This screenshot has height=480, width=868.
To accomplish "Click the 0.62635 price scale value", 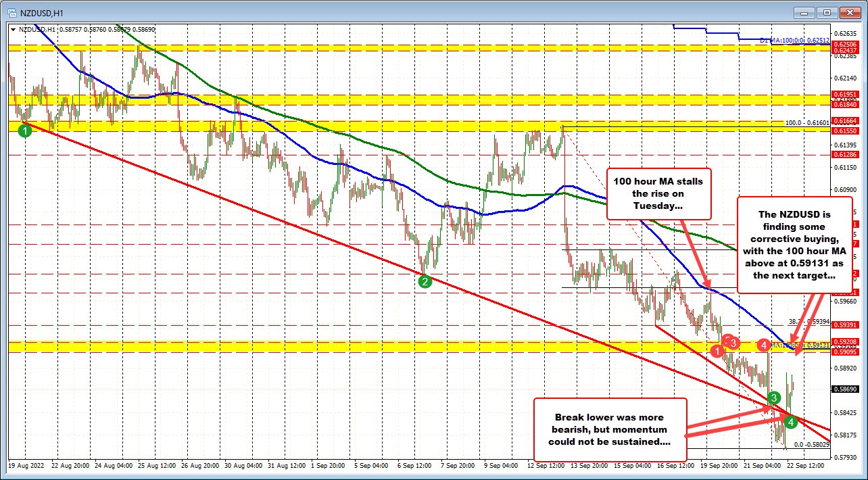I will [846, 32].
